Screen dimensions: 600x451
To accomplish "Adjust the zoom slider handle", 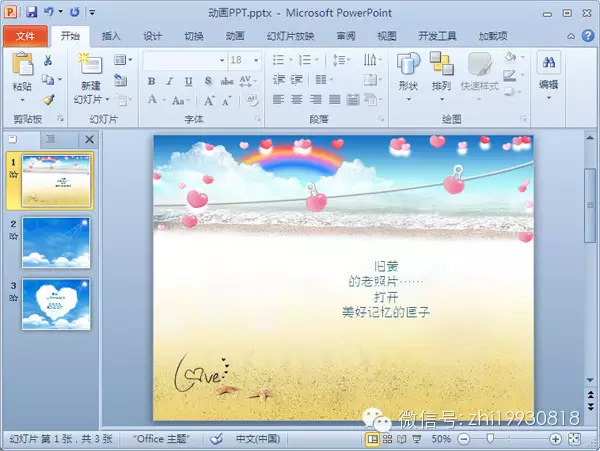I will click(x=490, y=439).
